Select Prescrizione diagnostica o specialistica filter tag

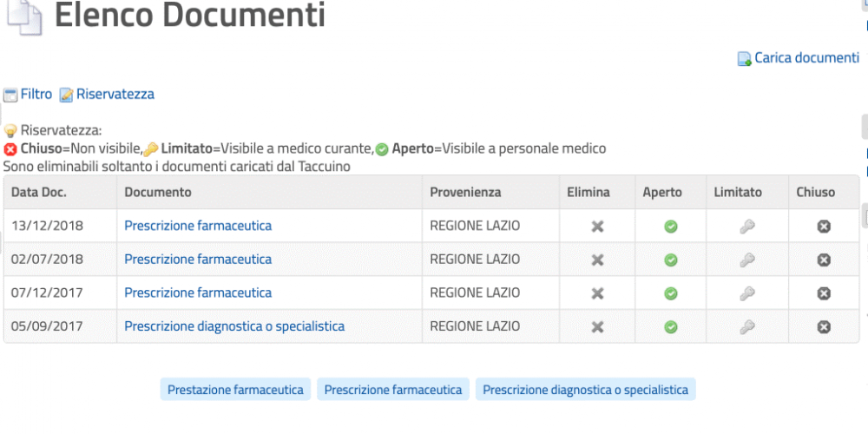point(586,390)
